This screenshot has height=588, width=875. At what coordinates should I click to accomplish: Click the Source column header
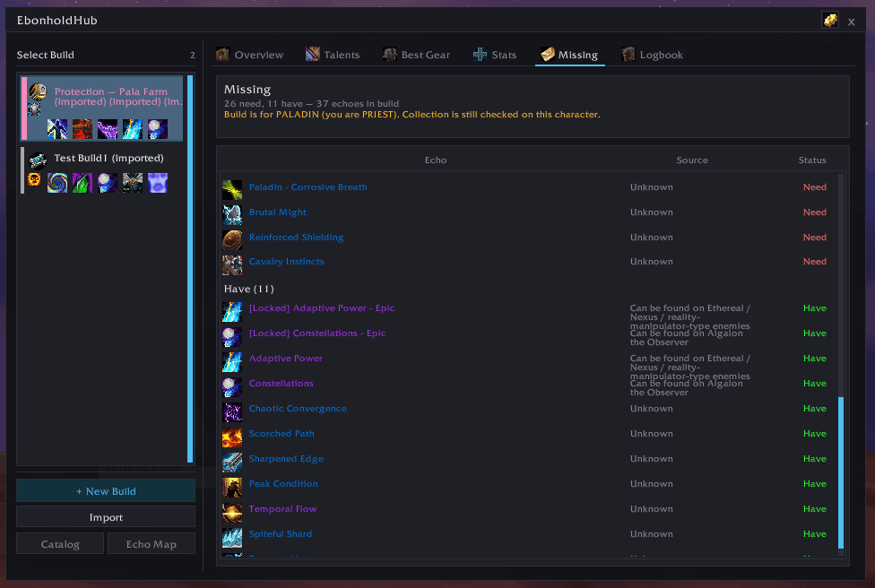(x=692, y=160)
